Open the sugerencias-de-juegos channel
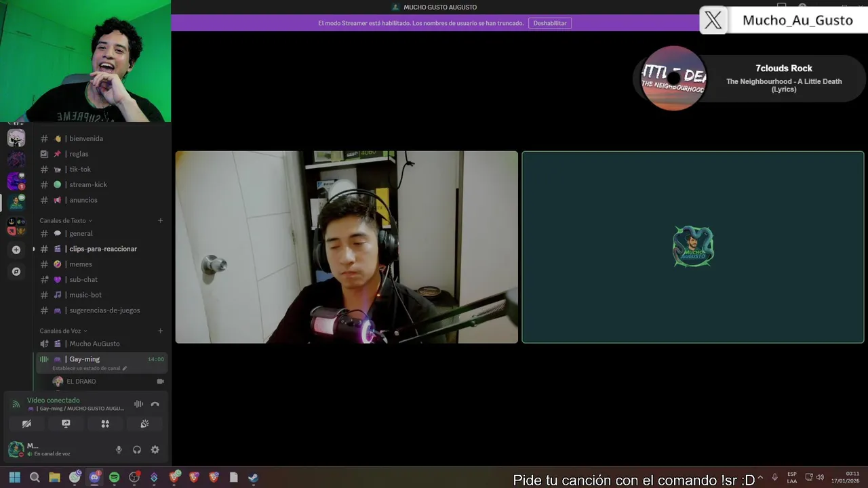 [x=102, y=310]
